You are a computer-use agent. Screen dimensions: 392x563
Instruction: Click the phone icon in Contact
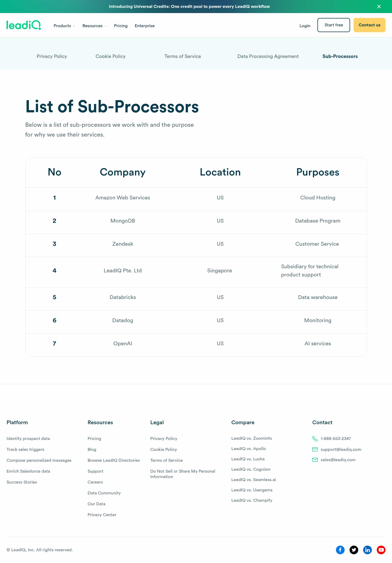click(x=315, y=439)
